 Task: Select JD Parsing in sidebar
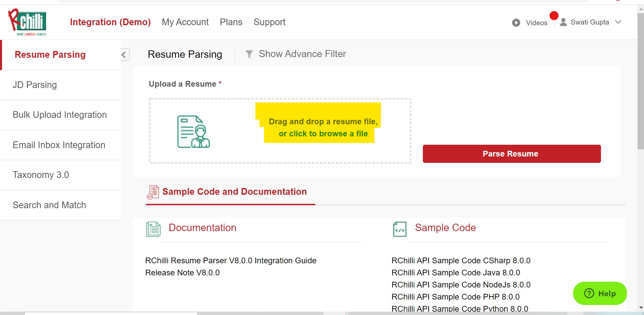(61, 85)
